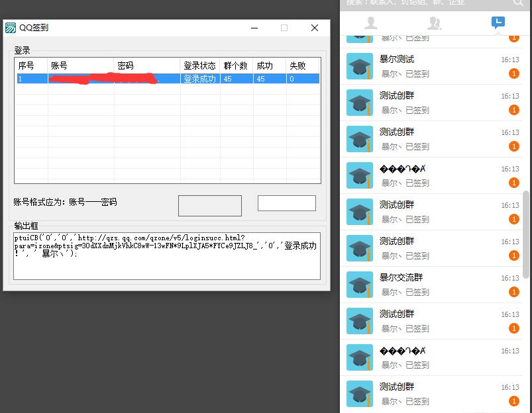Viewport: 532px width, 413px height.
Task: Click the search magnifier icon
Action: point(519,4)
